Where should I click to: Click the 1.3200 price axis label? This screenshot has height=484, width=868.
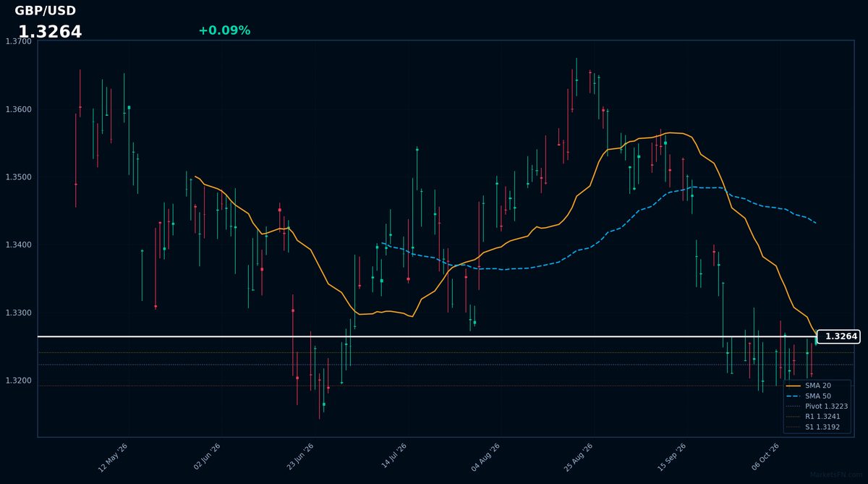18,381
